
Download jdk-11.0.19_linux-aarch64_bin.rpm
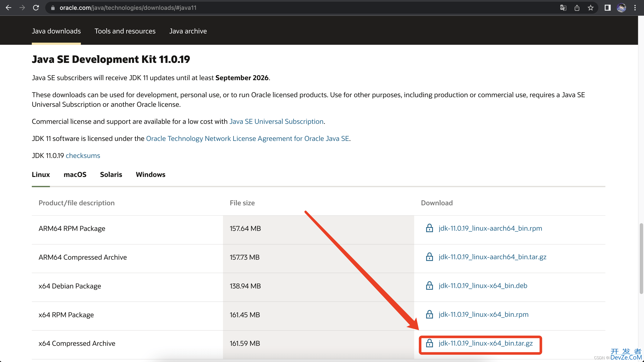click(490, 228)
